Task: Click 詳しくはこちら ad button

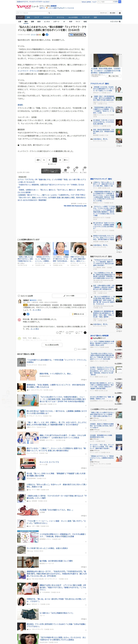Action: [114, 76]
